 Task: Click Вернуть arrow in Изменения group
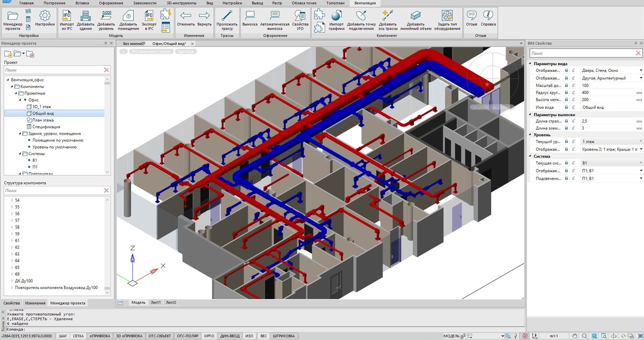tap(204, 18)
